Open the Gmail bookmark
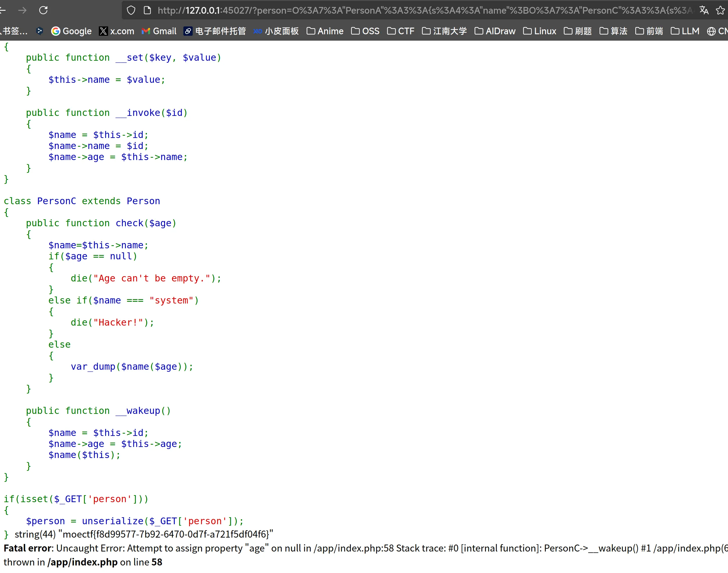 pos(159,31)
